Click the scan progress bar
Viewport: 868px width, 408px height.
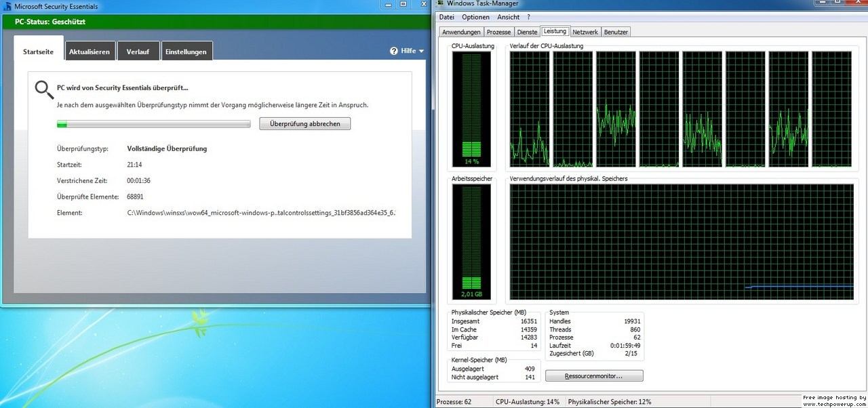pos(154,124)
